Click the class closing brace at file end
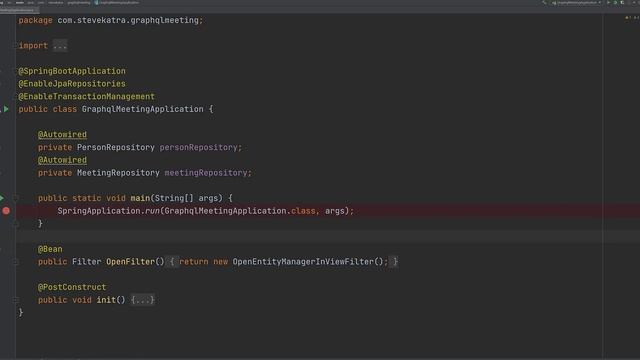This screenshot has height=360, width=640. click(x=21, y=313)
